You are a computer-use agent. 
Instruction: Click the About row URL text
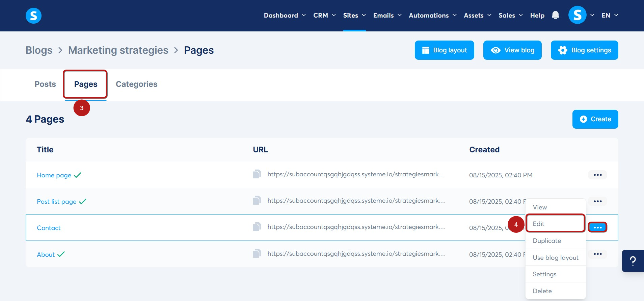pyautogui.click(x=356, y=254)
